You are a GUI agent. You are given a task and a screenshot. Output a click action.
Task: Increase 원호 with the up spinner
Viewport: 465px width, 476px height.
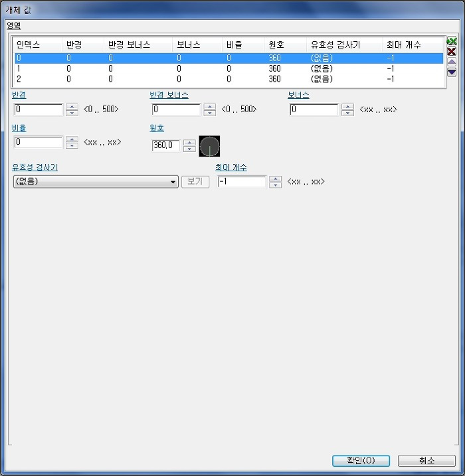click(189, 143)
